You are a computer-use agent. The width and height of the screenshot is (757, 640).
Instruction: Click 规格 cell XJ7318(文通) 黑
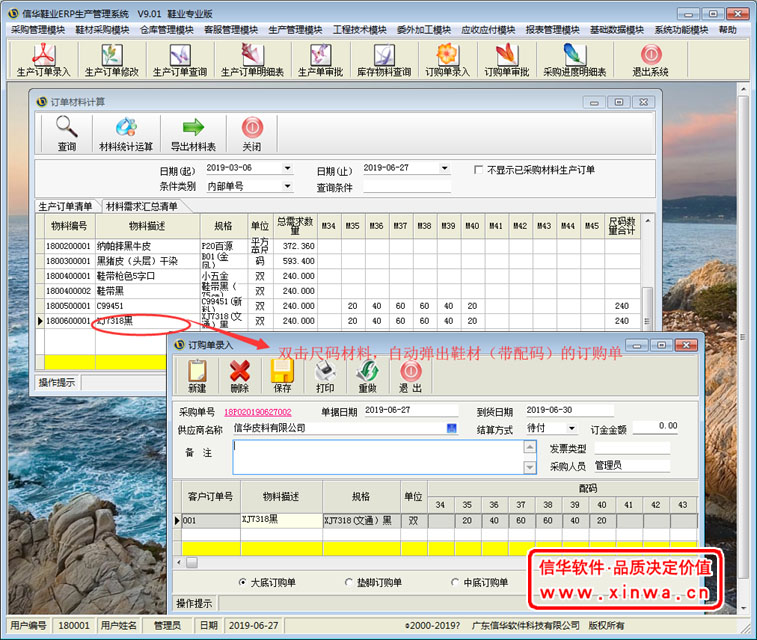pyautogui.click(x=361, y=521)
